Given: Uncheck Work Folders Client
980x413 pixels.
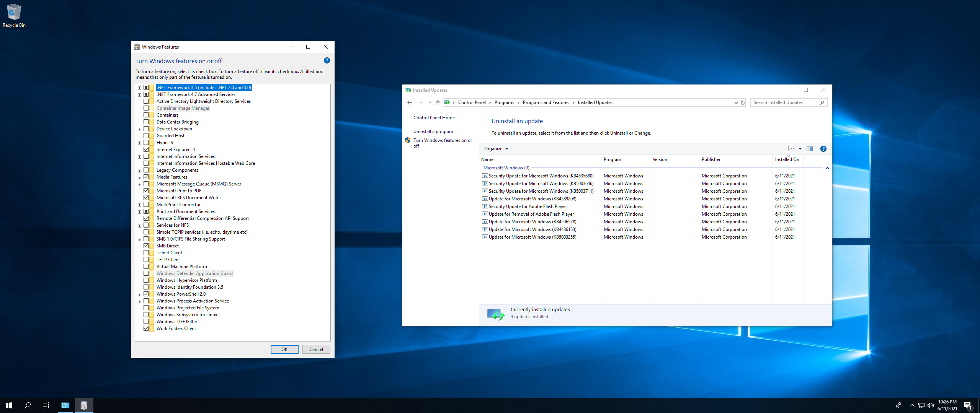Looking at the screenshot, I should tap(146, 328).
